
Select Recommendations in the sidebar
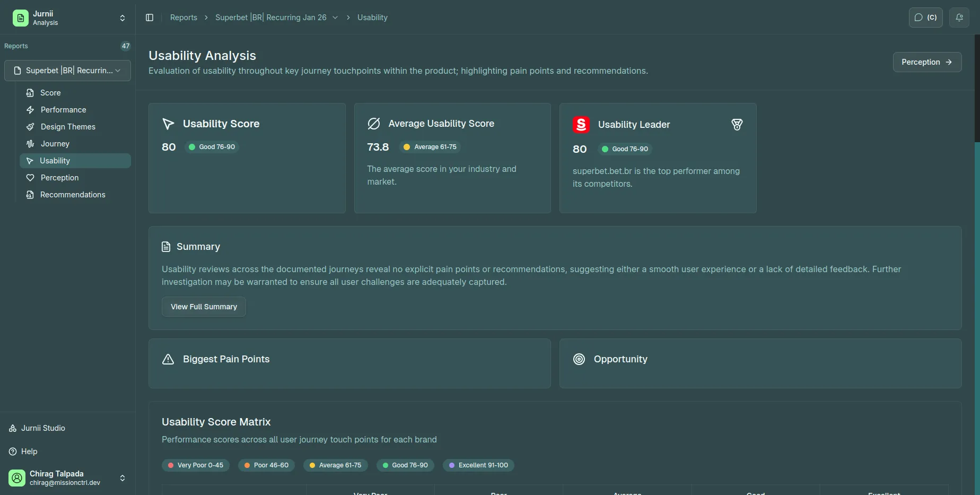(x=73, y=195)
